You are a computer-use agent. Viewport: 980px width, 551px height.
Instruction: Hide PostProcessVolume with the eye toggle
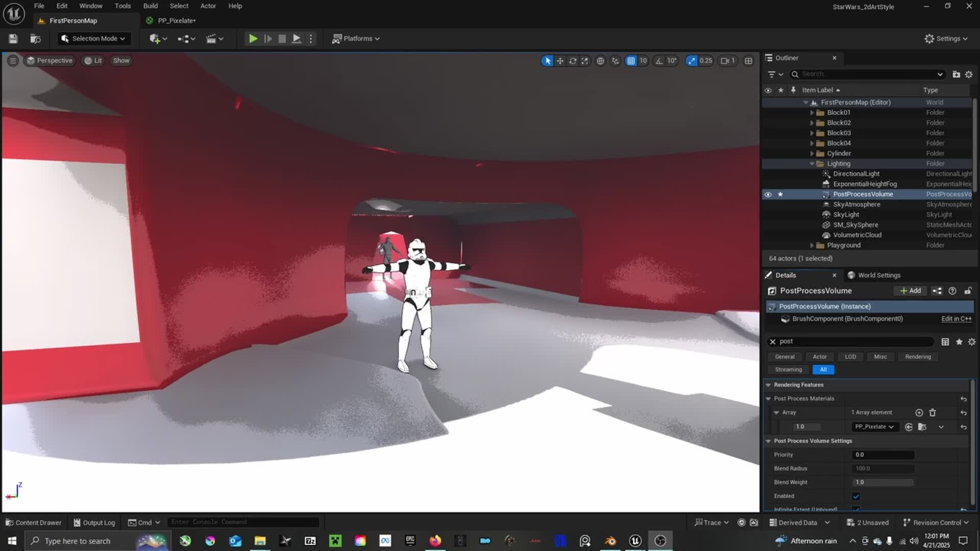point(768,194)
